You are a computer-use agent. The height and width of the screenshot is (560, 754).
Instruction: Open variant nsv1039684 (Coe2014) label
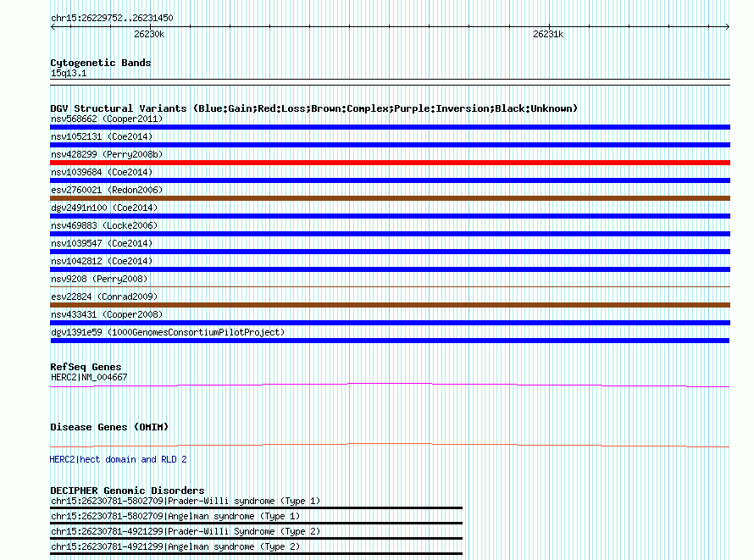point(102,172)
